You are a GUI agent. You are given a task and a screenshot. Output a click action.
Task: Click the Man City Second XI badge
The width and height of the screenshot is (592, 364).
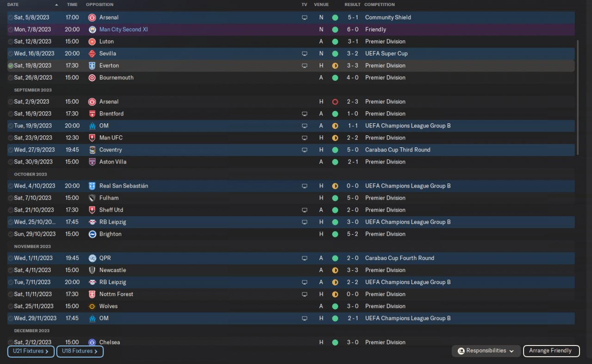tap(92, 30)
